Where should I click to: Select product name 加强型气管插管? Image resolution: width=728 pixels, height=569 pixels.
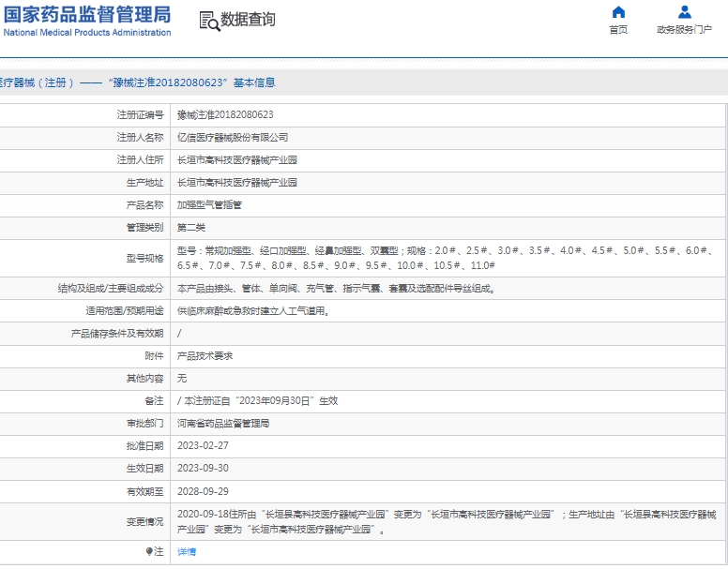pyautogui.click(x=209, y=204)
